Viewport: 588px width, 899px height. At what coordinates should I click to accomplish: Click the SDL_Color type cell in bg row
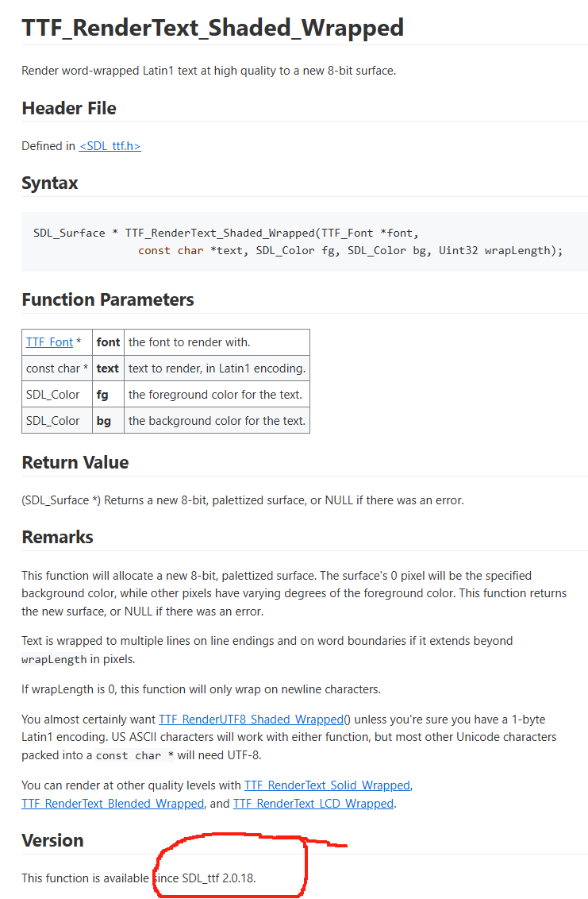click(x=57, y=421)
